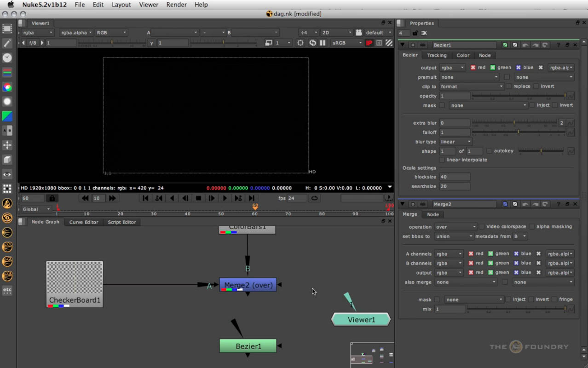Switch to the Tracking tab in Bezier1
588x368 pixels.
[x=436, y=55]
